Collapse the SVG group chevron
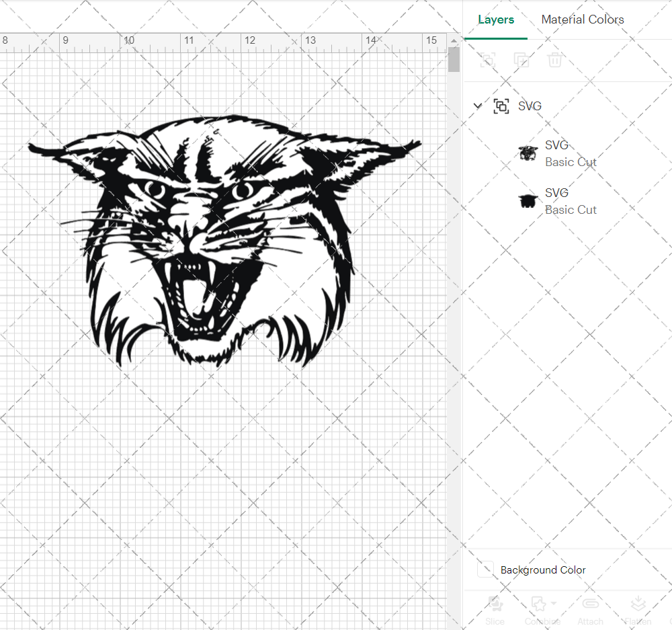The height and width of the screenshot is (630, 672). pos(477,106)
